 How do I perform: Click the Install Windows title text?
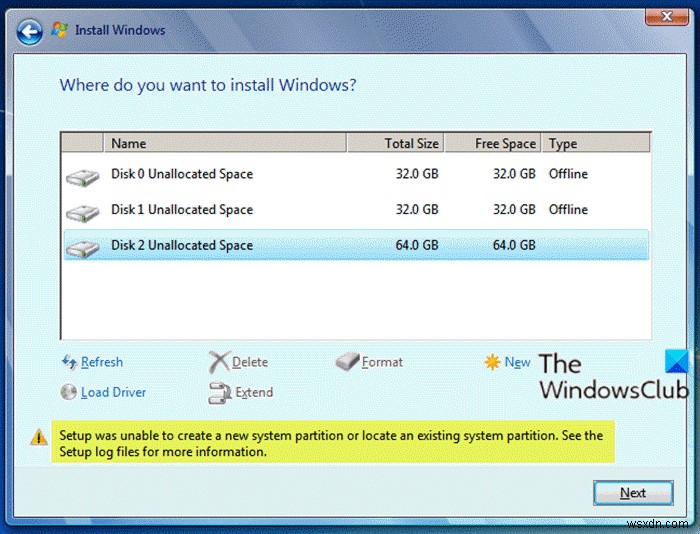(x=120, y=30)
